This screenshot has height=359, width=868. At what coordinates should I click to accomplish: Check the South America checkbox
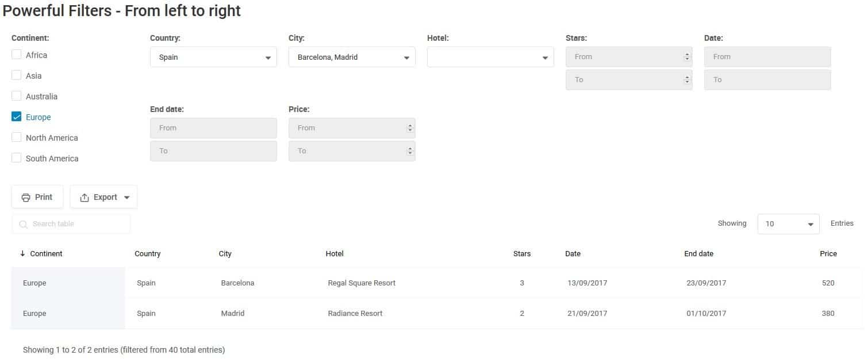(17, 158)
